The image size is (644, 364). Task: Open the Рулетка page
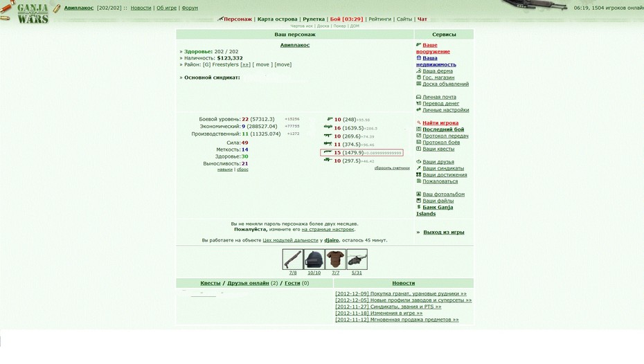tap(314, 19)
